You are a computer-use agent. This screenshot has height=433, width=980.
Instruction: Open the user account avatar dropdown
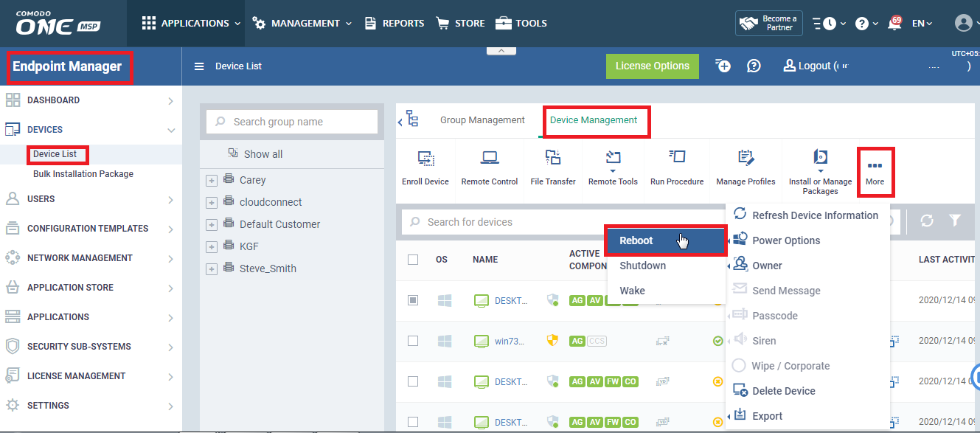(x=967, y=23)
